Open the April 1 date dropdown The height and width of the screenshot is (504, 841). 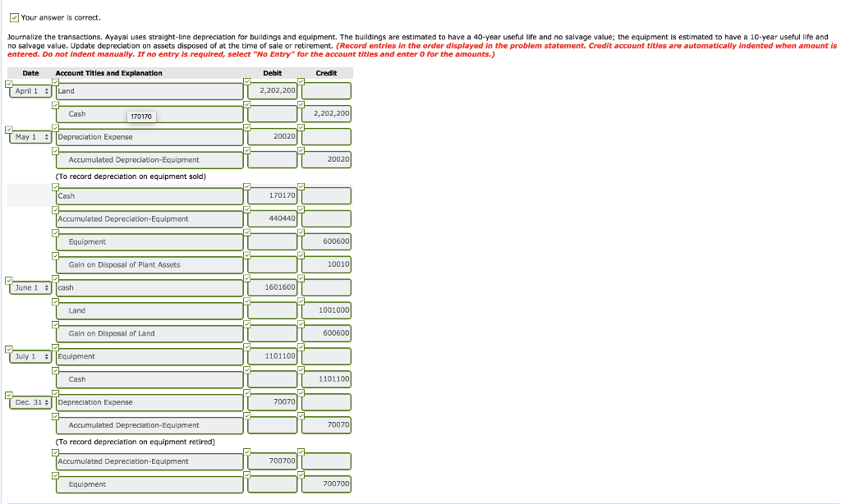30,90
